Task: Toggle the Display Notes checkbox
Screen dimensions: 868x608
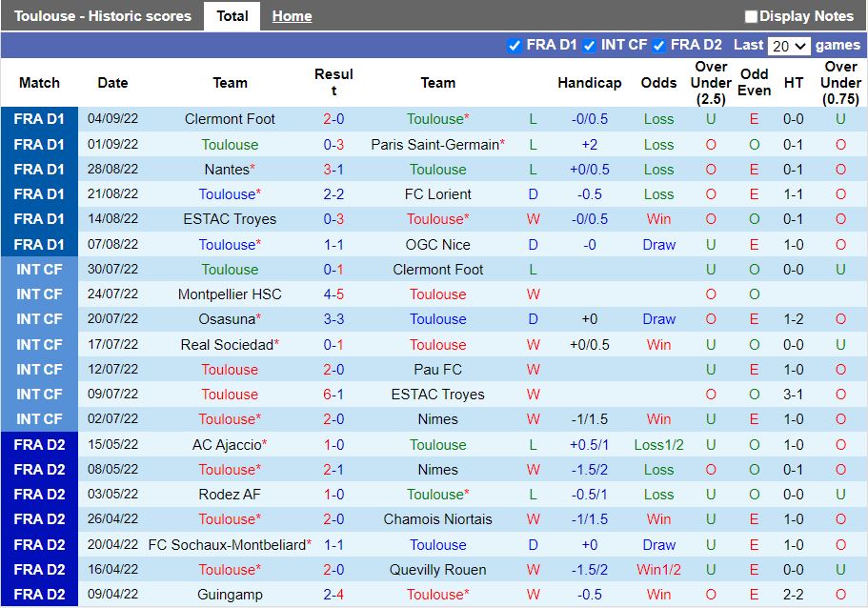Action: coord(751,16)
